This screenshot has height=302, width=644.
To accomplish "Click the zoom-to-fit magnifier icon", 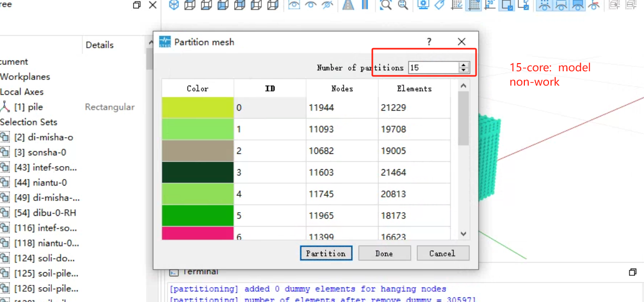I will point(385,5).
